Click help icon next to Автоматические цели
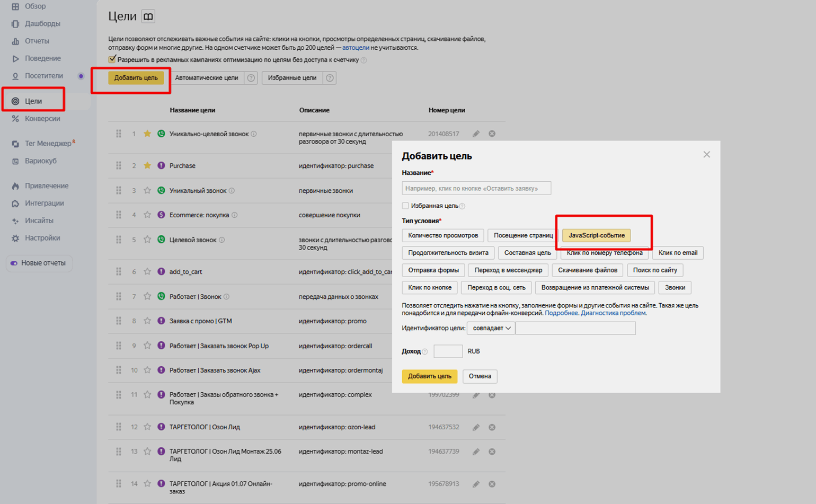Viewport: 816px width, 504px height. [x=251, y=78]
